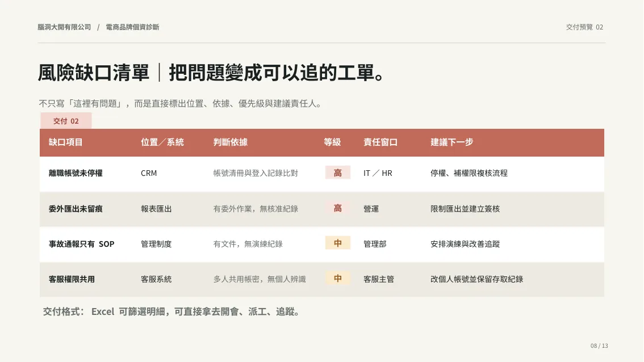Click the 多人共用帳密，無個人辨識 cell
644x362 pixels.
click(x=260, y=280)
